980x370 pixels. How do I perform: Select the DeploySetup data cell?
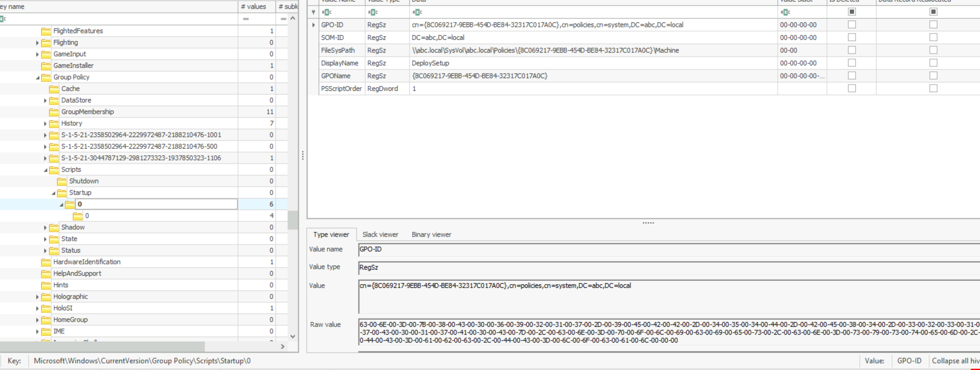click(593, 63)
